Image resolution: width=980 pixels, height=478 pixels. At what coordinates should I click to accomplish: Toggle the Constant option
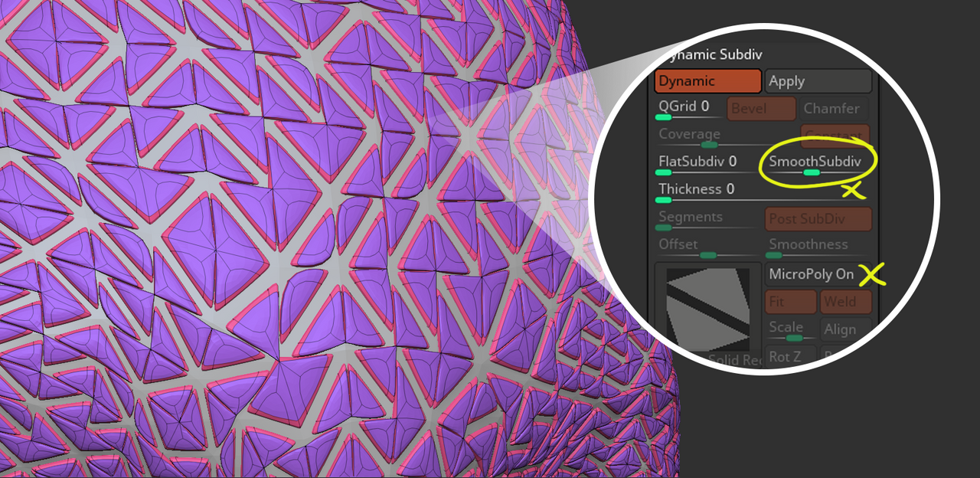pos(835,137)
